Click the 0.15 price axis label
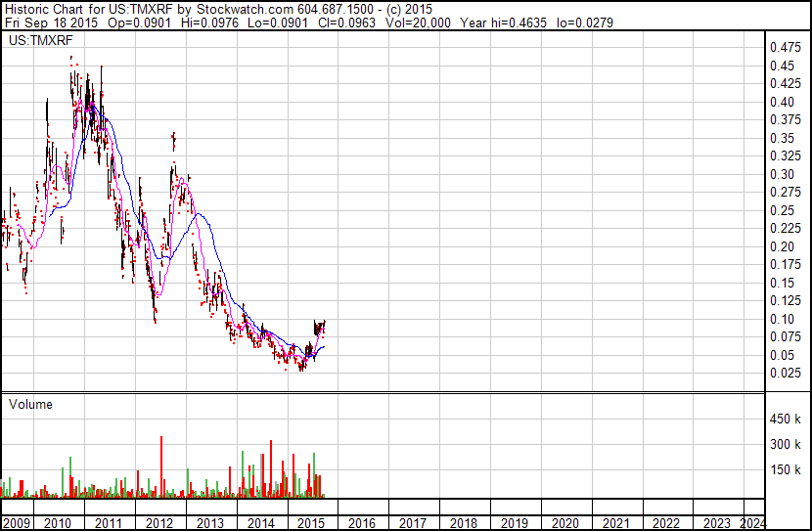The width and height of the screenshot is (812, 531). click(782, 283)
